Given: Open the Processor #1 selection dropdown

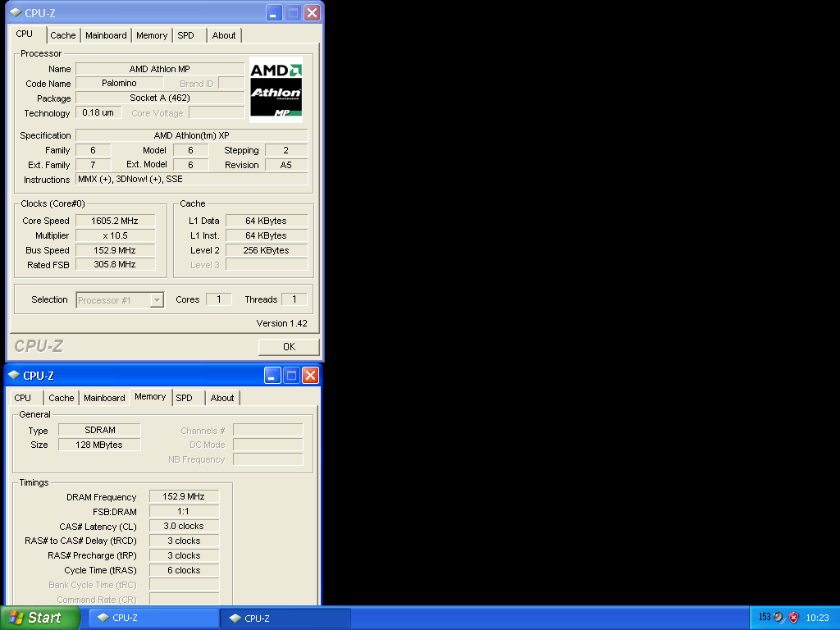Looking at the screenshot, I should tap(157, 300).
